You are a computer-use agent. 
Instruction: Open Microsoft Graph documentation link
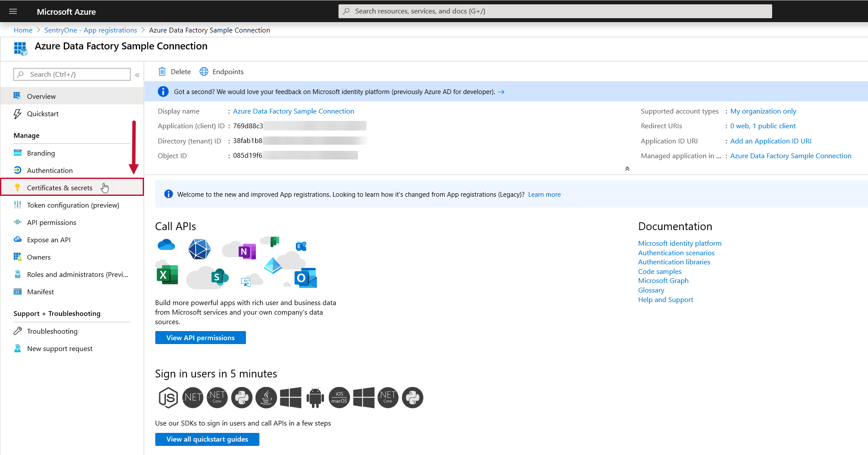663,280
